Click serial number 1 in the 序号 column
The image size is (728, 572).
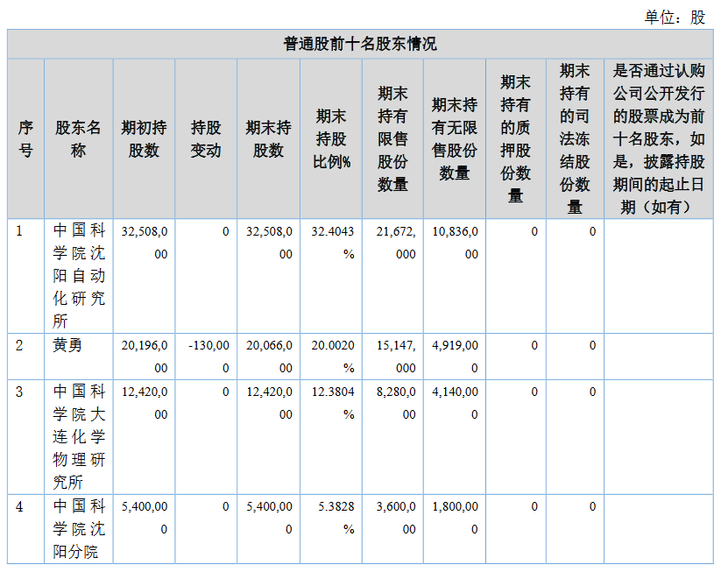pos(19,230)
